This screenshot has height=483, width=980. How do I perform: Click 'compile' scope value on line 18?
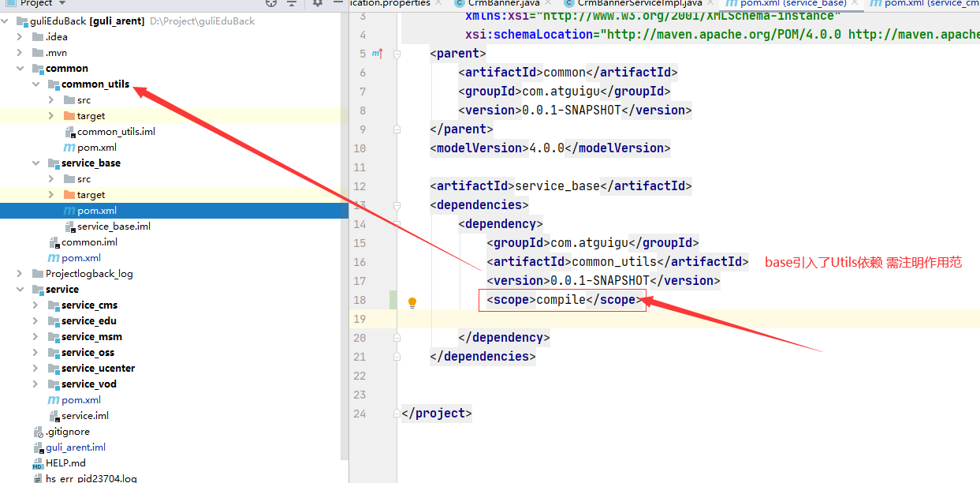(x=561, y=300)
